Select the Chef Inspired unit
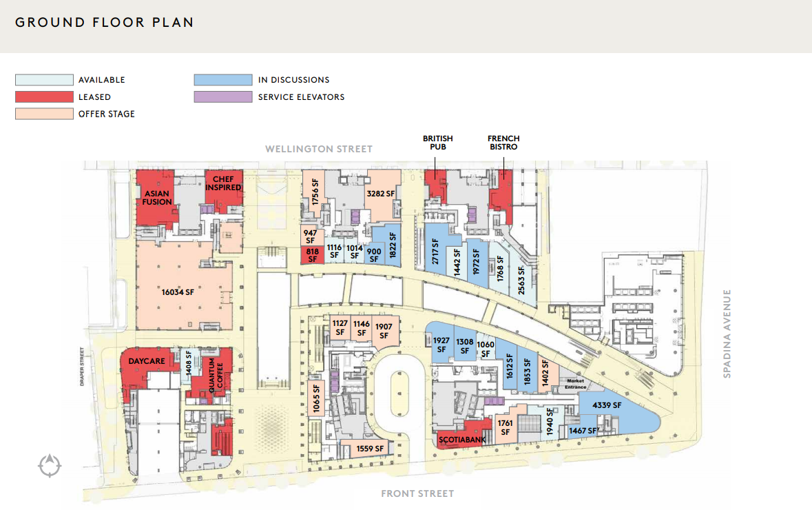This screenshot has width=812, height=510. point(223,183)
